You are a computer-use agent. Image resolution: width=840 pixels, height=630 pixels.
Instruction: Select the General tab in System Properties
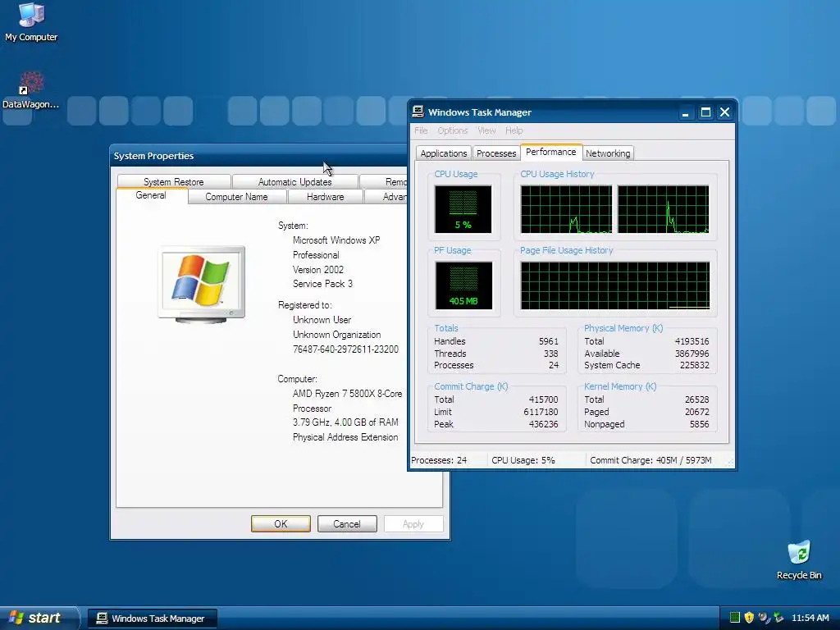click(x=151, y=195)
